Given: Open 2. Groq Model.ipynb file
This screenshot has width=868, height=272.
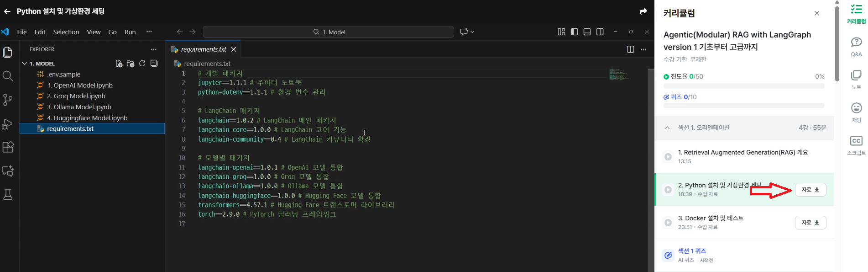Looking at the screenshot, I should tap(76, 96).
